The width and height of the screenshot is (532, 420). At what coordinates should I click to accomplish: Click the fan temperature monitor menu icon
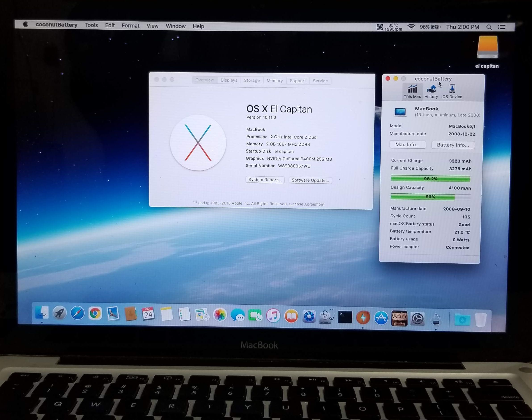(380, 27)
